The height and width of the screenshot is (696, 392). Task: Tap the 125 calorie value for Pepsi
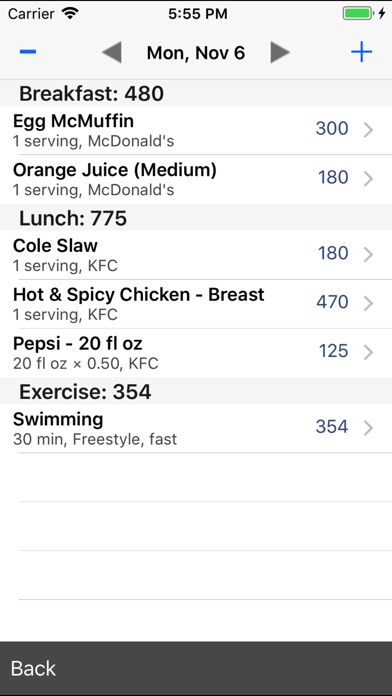(333, 351)
